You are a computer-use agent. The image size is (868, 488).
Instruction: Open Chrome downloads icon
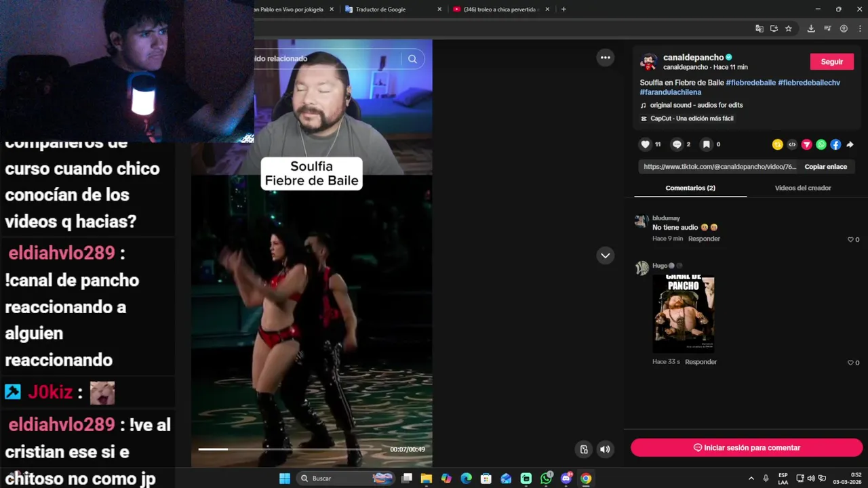(811, 28)
